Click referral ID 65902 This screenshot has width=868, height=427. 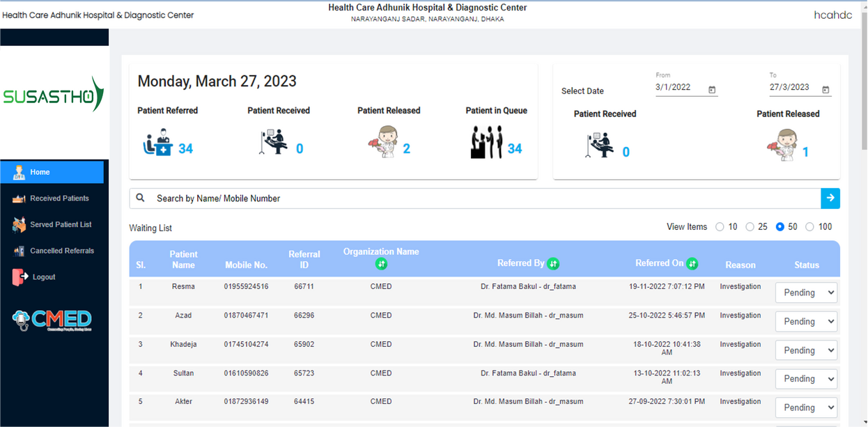[x=304, y=344]
